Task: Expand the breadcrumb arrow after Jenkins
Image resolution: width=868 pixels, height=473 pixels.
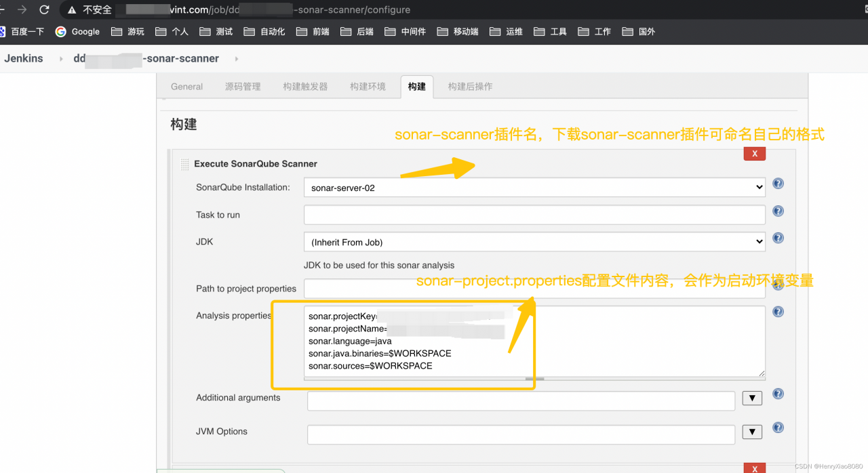Action: (x=61, y=59)
